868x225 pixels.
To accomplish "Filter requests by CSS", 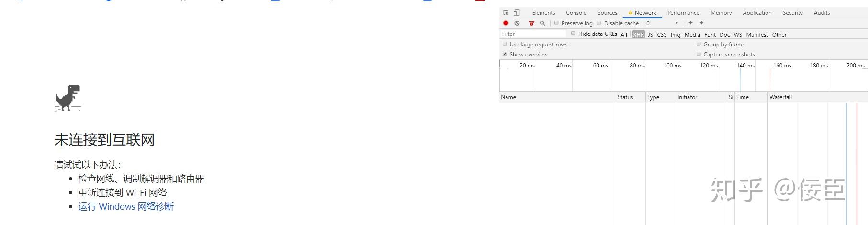I will pyautogui.click(x=662, y=34).
